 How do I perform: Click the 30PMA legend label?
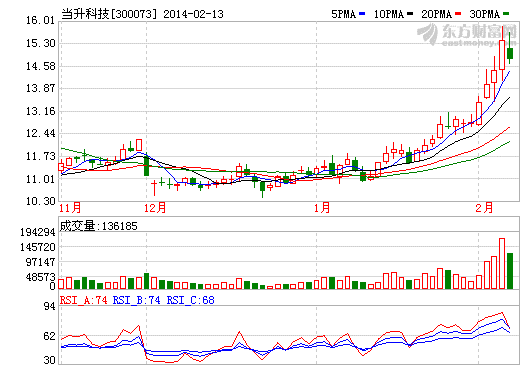(485, 14)
